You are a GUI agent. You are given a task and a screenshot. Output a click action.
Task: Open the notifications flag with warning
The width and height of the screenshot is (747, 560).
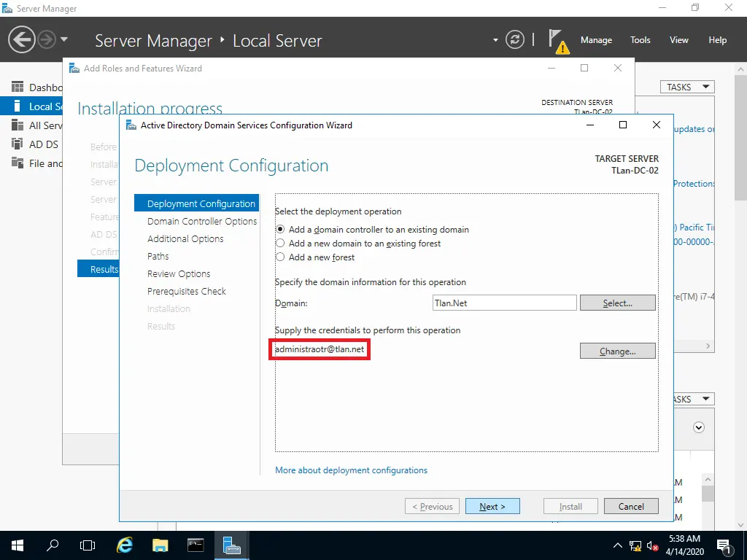pyautogui.click(x=558, y=41)
